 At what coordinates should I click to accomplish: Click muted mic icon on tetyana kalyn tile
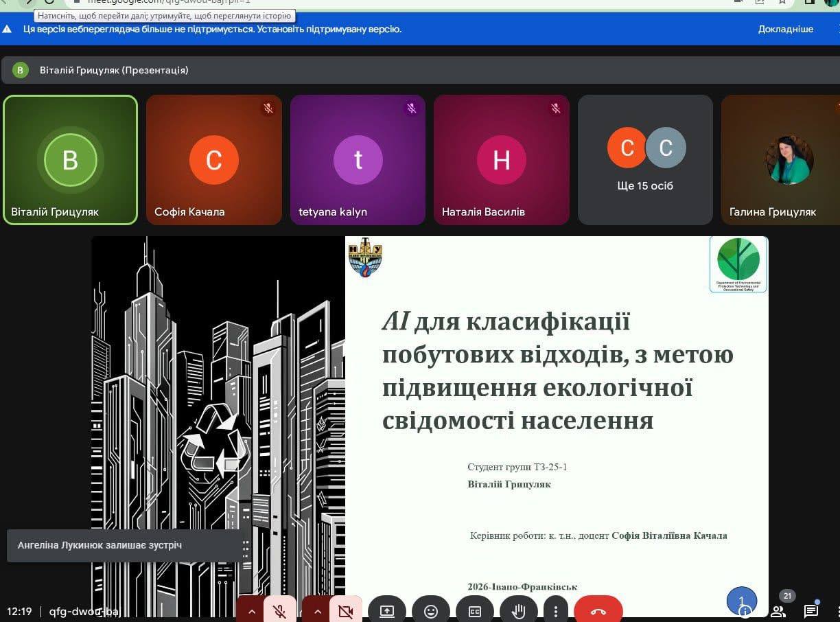click(412, 108)
